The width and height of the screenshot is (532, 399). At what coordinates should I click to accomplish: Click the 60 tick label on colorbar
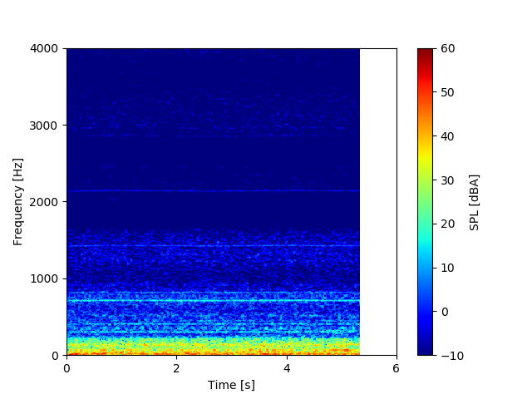pos(446,48)
